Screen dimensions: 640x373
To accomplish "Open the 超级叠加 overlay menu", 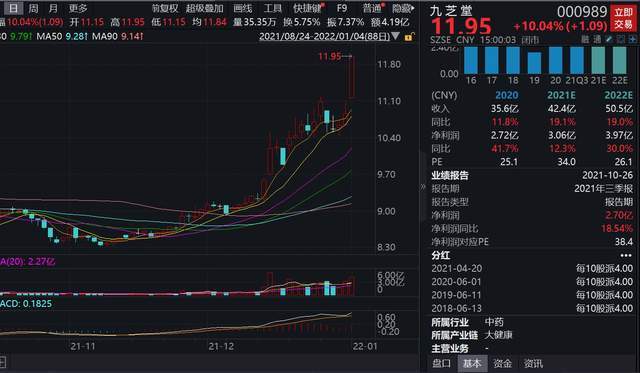I will click(204, 8).
